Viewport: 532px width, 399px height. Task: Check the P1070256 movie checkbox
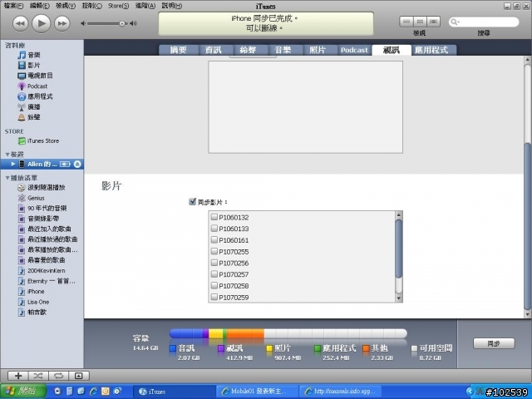214,263
